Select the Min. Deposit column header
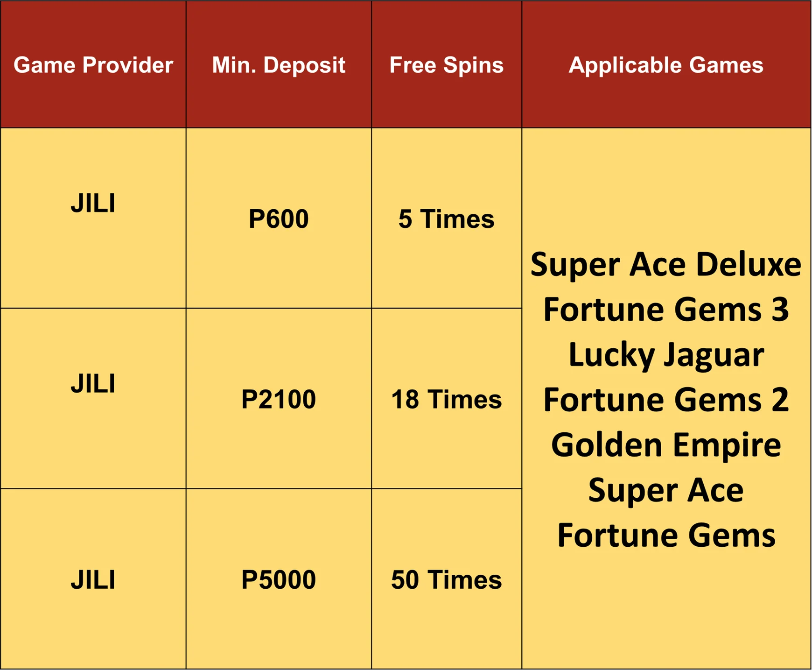 279,65
